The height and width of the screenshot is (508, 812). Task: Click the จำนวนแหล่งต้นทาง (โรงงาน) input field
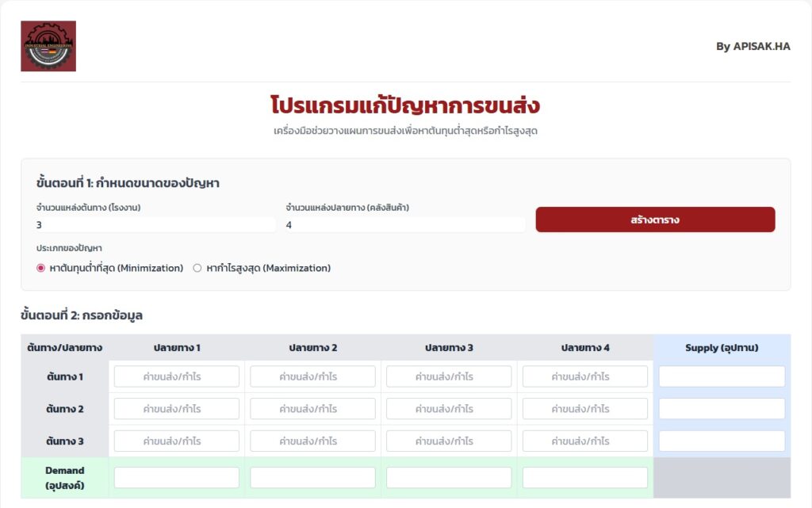[x=155, y=225]
